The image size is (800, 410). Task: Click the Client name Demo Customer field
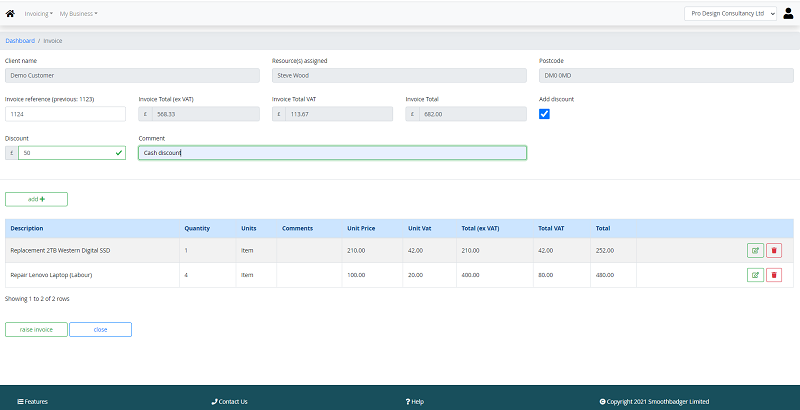point(132,75)
